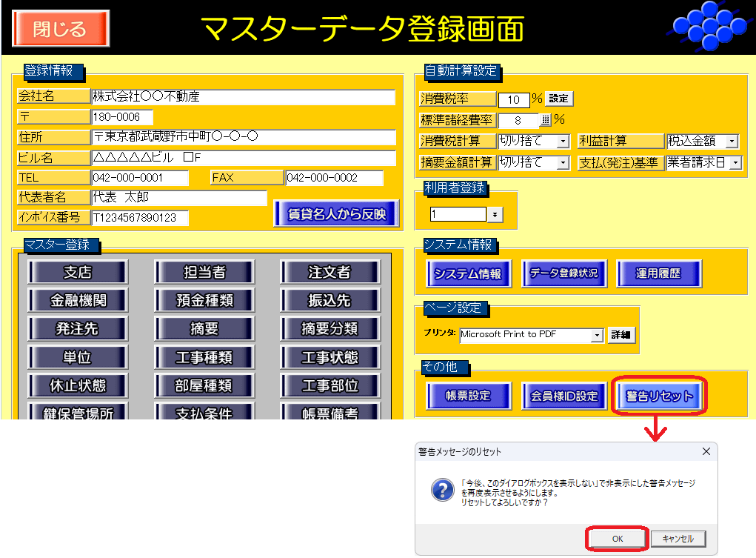Open the 支店 master registration
Viewport: 756px width, 558px height.
point(78,272)
